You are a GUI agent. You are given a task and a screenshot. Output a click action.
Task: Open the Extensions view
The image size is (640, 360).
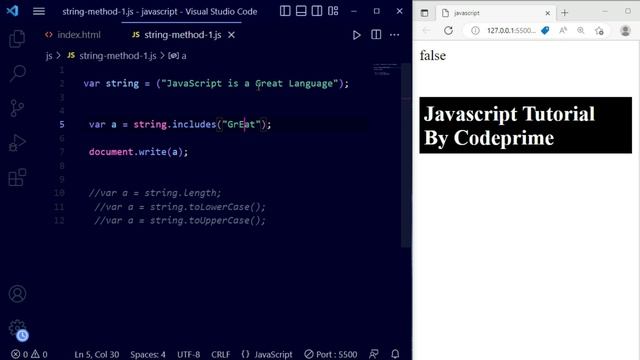(17, 178)
